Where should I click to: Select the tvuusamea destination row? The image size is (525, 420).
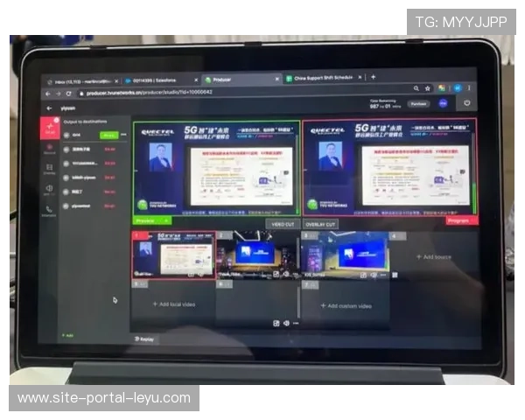coord(94,164)
